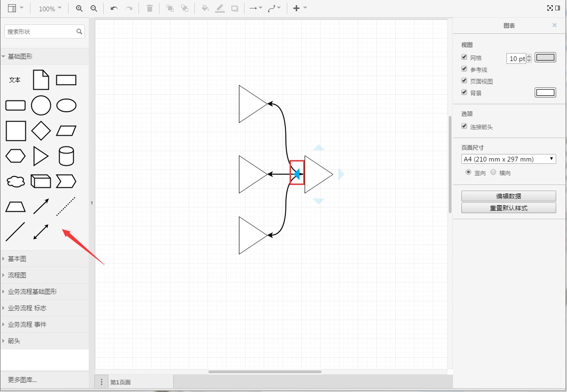
Task: Select the cloud shape in shapes panel
Action: [16, 181]
